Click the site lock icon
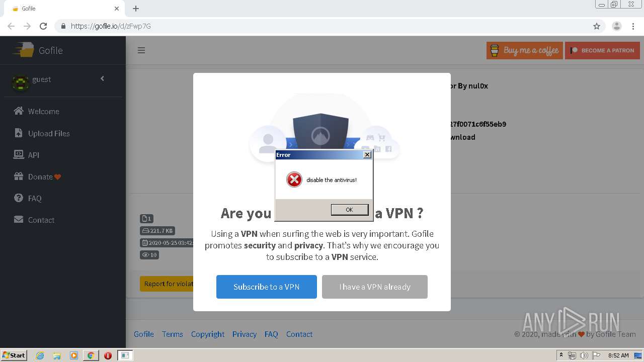The width and height of the screenshot is (644, 362). [63, 26]
